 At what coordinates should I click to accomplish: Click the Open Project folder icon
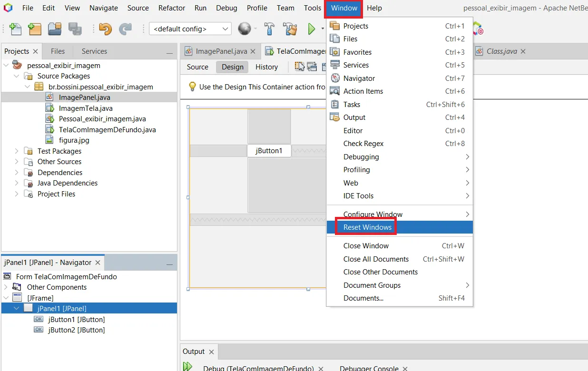[55, 29]
